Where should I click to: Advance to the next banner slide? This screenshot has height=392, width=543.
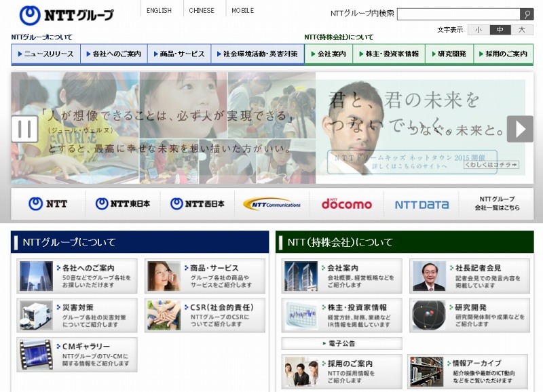click(520, 129)
